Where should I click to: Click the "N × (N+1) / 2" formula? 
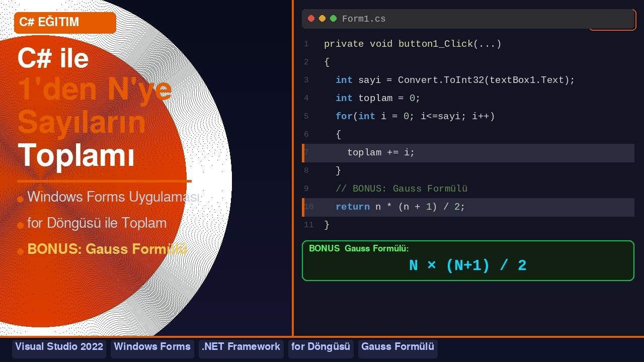468,265
